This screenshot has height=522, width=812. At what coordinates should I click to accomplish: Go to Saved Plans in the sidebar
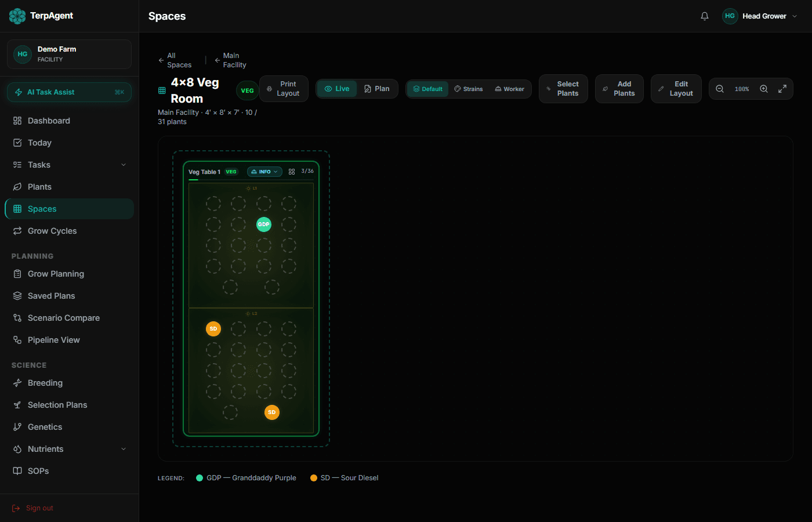pyautogui.click(x=52, y=295)
